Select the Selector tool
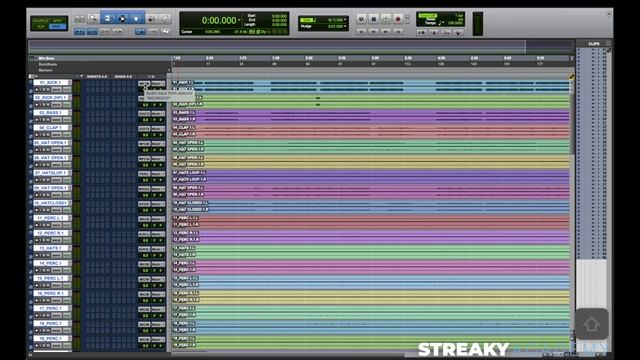Viewport: 640px width, 360px height. click(x=122, y=18)
